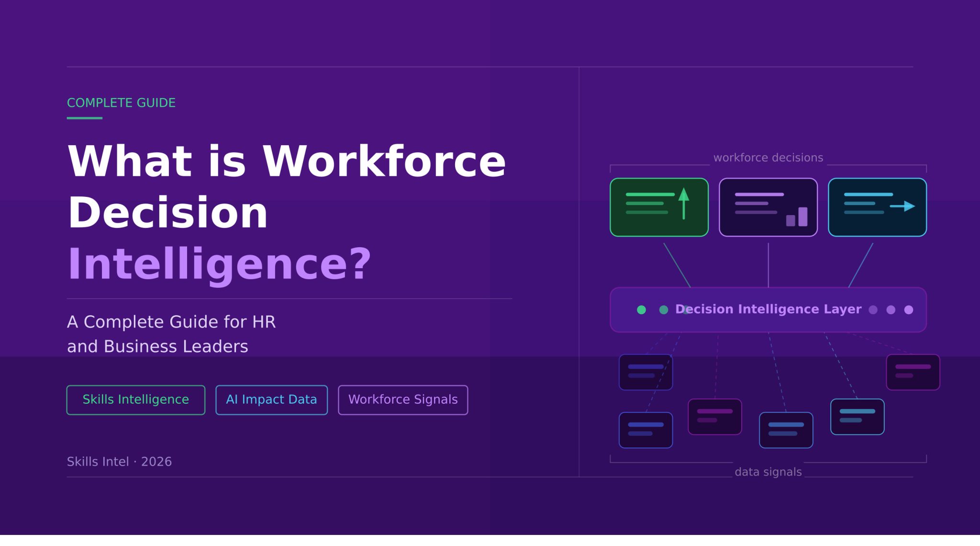Click the Decision Intelligence Layer bar

(x=768, y=310)
